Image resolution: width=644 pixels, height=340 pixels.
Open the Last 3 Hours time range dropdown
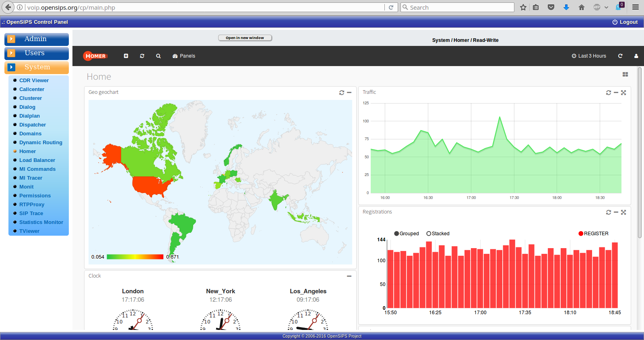pos(589,56)
